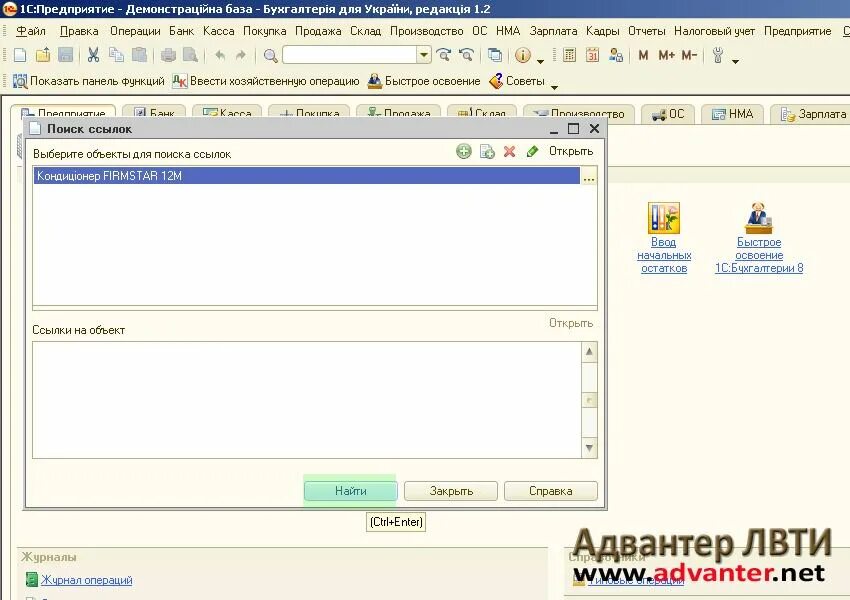Delete selected object using red X icon
This screenshot has width=850, height=600.
point(508,150)
